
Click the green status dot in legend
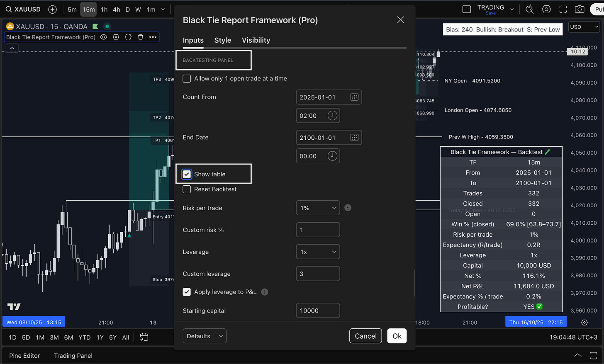click(107, 26)
